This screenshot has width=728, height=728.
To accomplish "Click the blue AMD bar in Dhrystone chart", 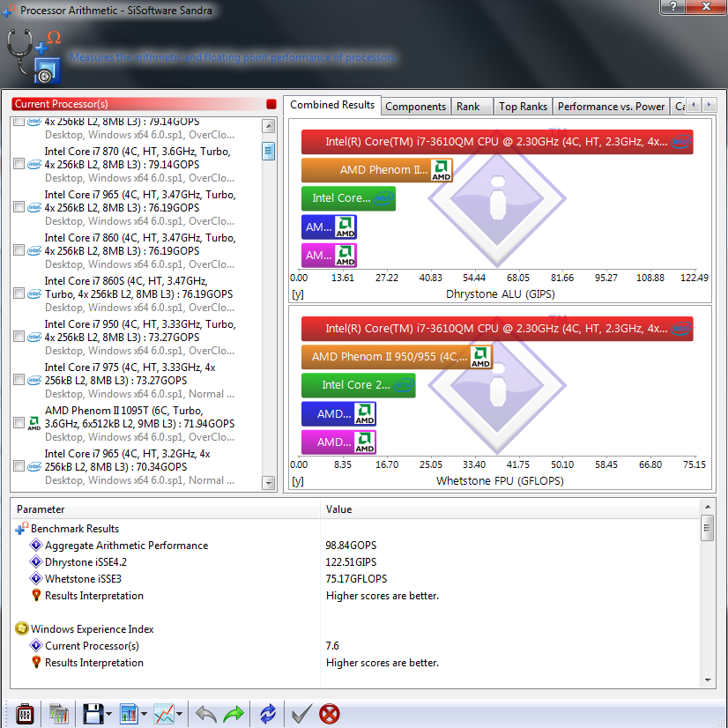I will pos(329,227).
